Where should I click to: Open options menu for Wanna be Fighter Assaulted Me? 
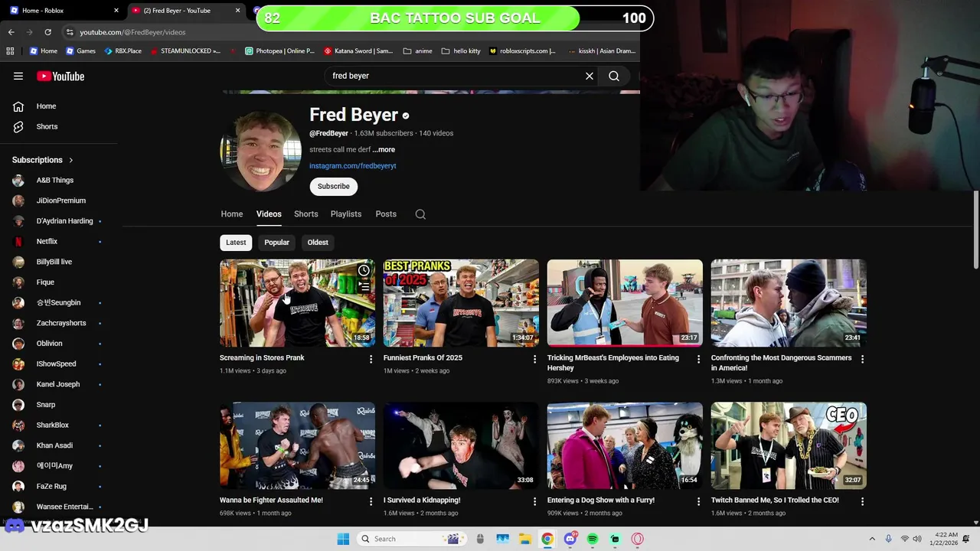pos(371,501)
